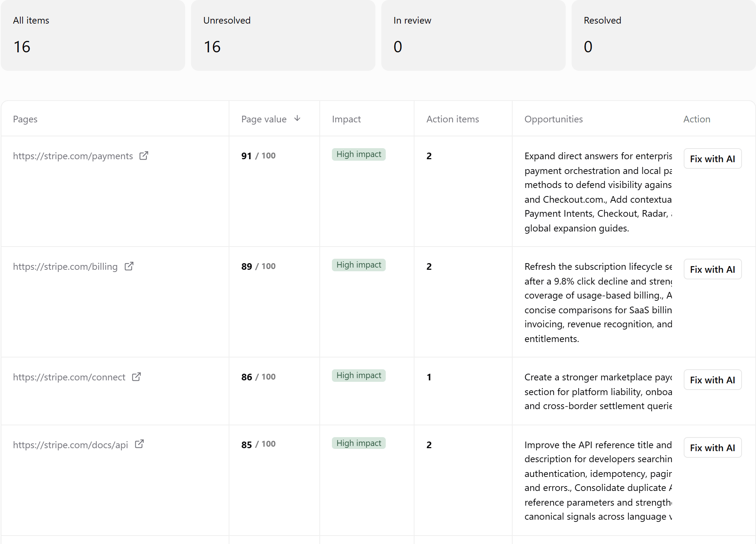756x544 pixels.
Task: Click High impact badge in connect row
Action: pyautogui.click(x=359, y=376)
